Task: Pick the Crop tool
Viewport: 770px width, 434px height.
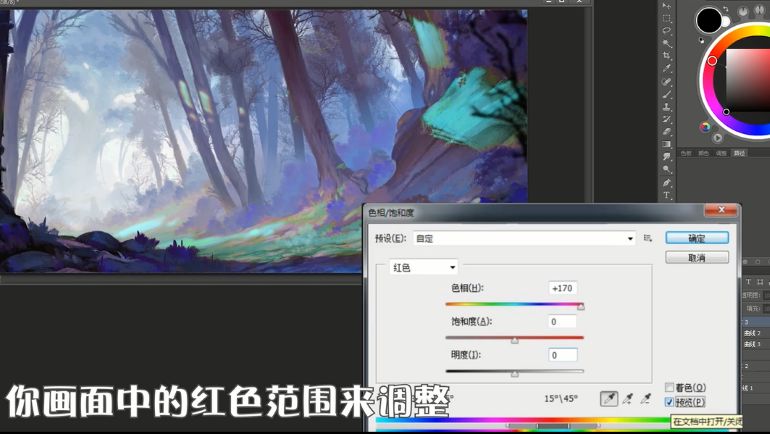Action: click(x=667, y=56)
